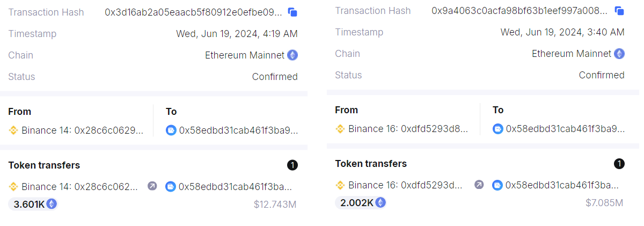Click right token transfers count badge
This screenshot has width=644, height=226.
pos(619,164)
